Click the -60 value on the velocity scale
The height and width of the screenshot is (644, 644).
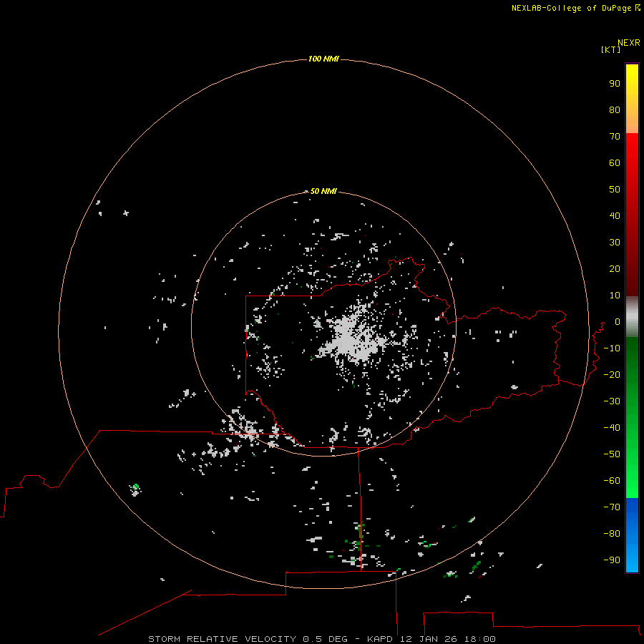point(612,481)
